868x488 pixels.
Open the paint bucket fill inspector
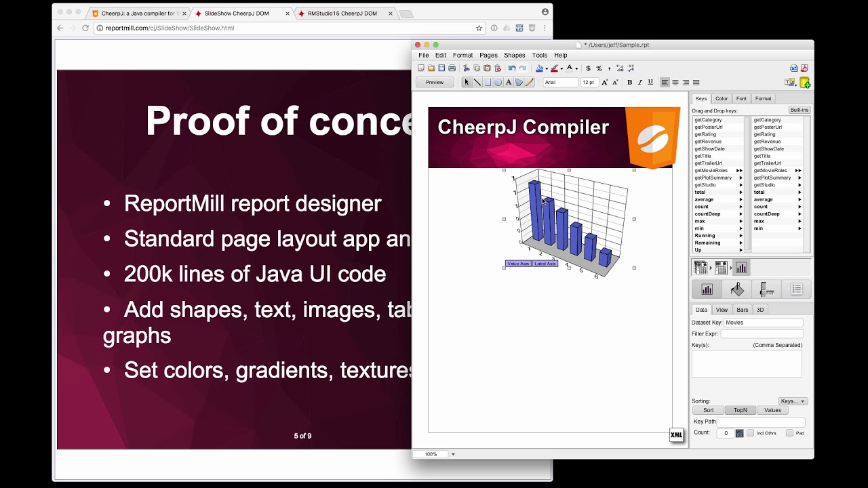pyautogui.click(x=737, y=289)
